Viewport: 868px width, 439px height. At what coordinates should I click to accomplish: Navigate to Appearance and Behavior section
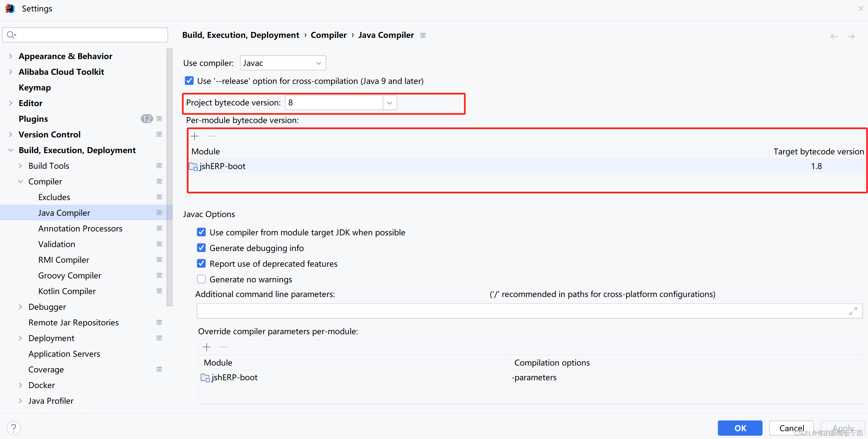[65, 55]
